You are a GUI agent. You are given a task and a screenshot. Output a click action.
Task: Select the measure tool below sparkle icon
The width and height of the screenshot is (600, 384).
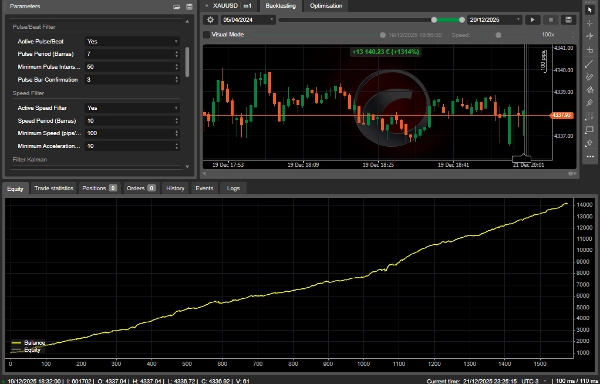590,50
